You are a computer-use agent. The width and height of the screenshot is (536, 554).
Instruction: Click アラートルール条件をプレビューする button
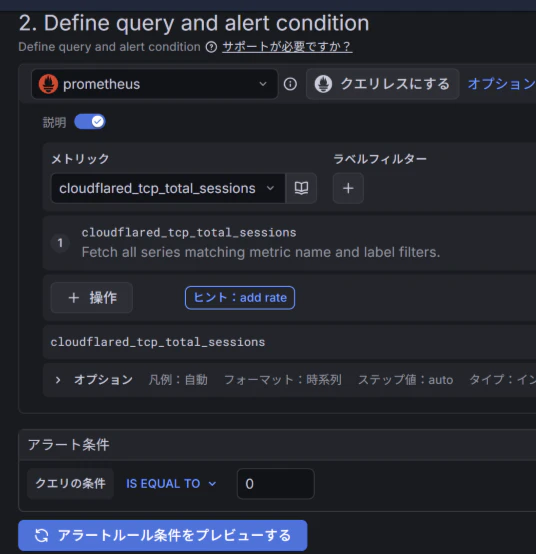[163, 535]
